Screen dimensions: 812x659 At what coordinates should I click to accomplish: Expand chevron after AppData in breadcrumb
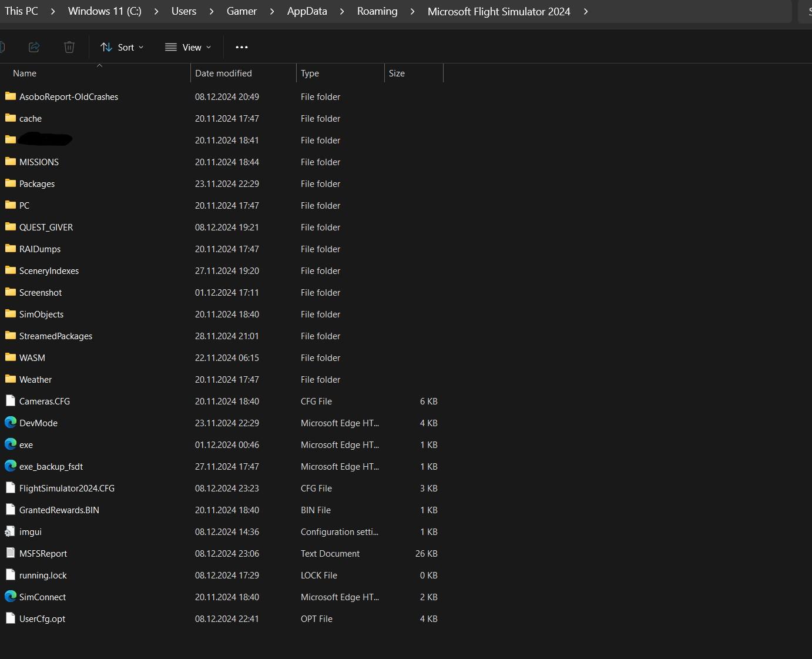click(x=342, y=11)
